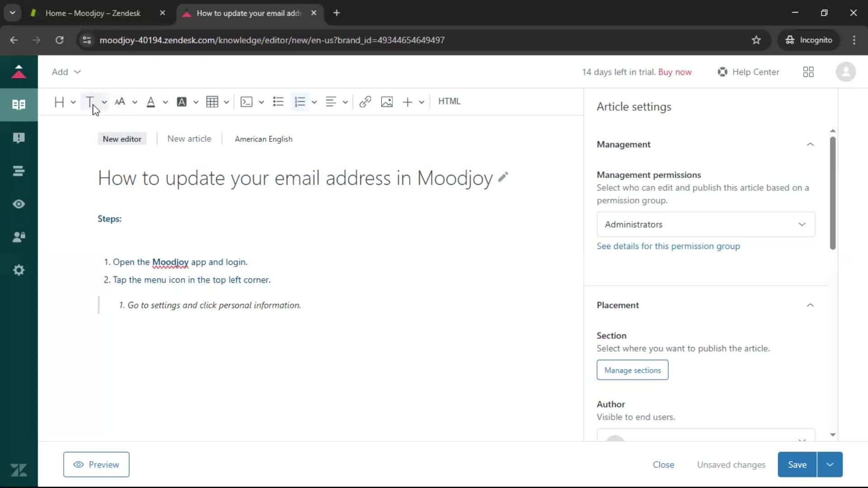
Task: Collapse the Placement section
Action: click(810, 305)
